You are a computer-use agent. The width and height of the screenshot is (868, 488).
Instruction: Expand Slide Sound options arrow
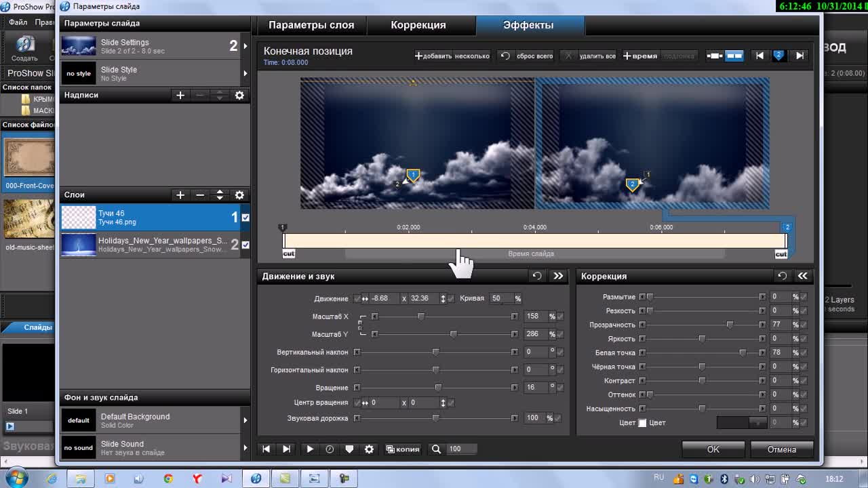coord(245,447)
